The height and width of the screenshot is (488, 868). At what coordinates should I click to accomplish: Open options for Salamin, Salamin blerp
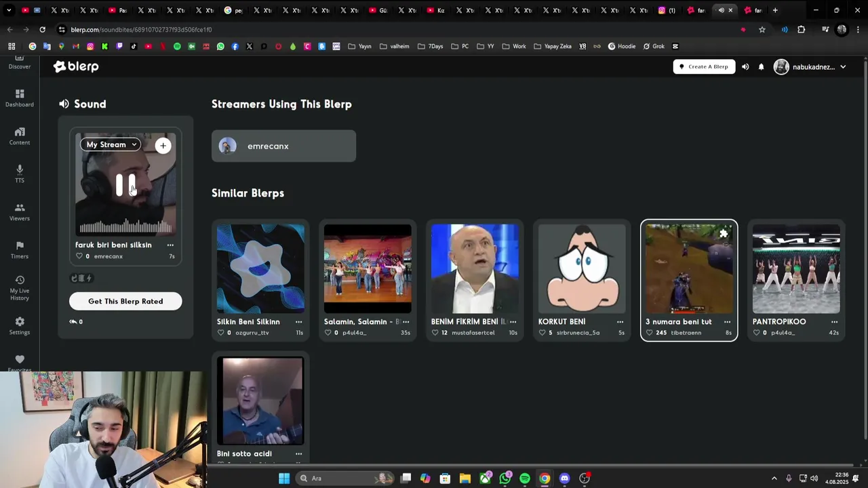tap(406, 322)
